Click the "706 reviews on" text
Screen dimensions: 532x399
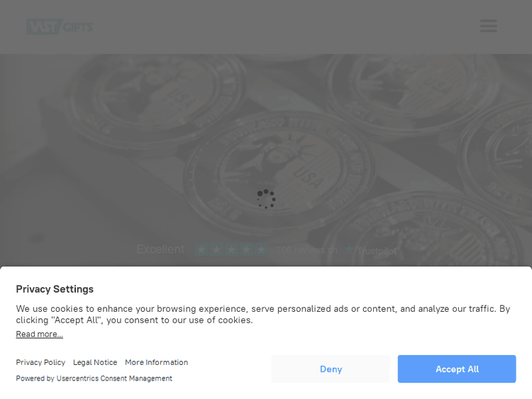click(306, 250)
